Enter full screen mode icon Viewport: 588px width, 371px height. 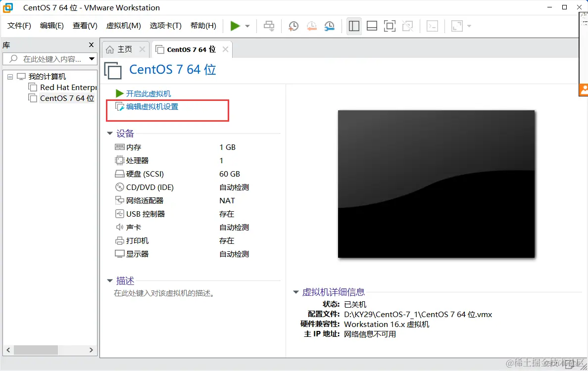point(390,26)
